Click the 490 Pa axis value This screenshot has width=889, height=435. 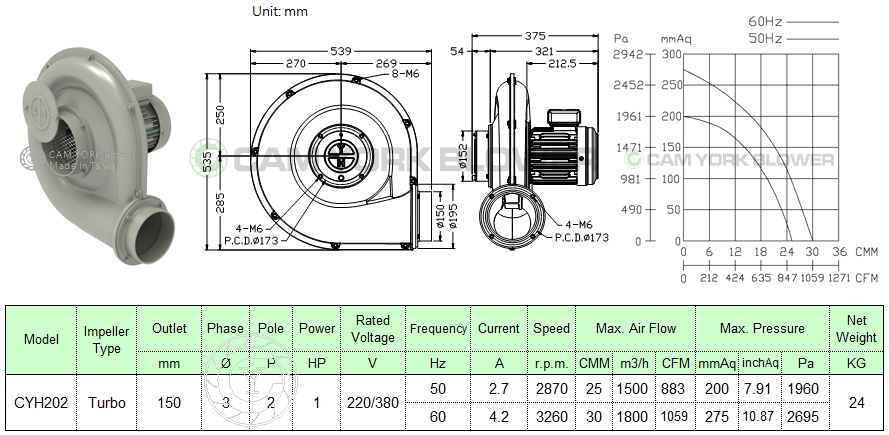[633, 210]
